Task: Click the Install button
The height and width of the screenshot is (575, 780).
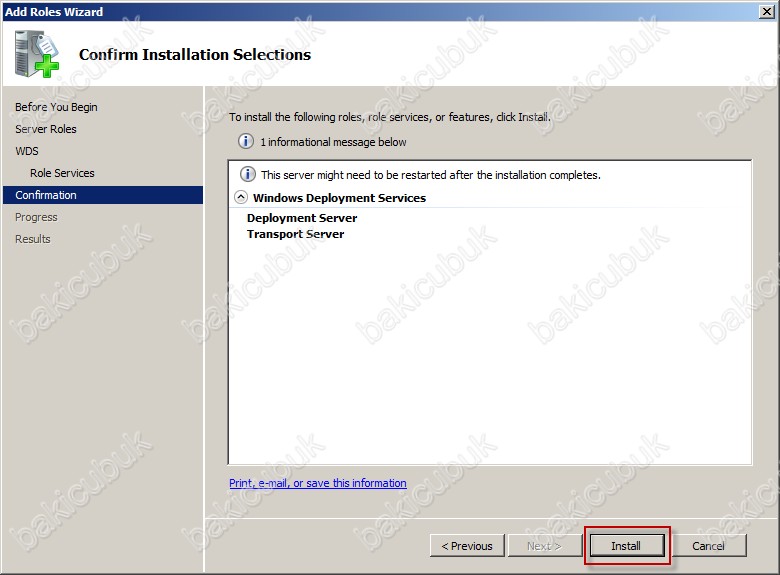Action: 627,546
